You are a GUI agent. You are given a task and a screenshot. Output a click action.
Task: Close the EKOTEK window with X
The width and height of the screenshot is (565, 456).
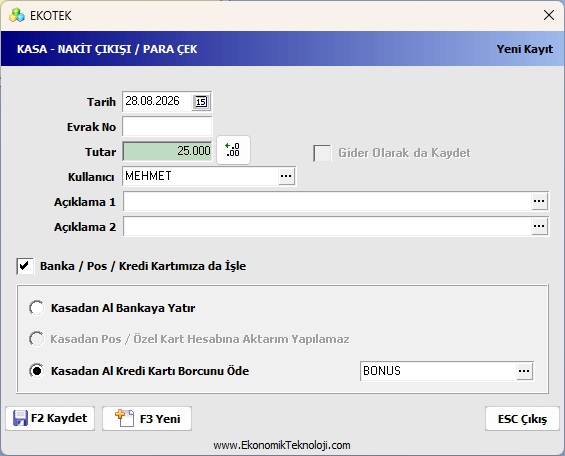point(549,15)
